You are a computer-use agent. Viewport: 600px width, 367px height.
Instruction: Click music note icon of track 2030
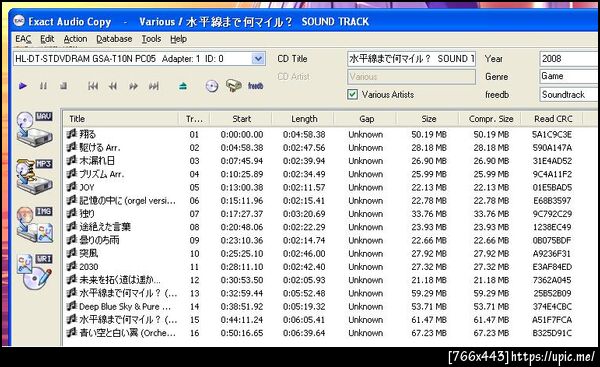72,266
